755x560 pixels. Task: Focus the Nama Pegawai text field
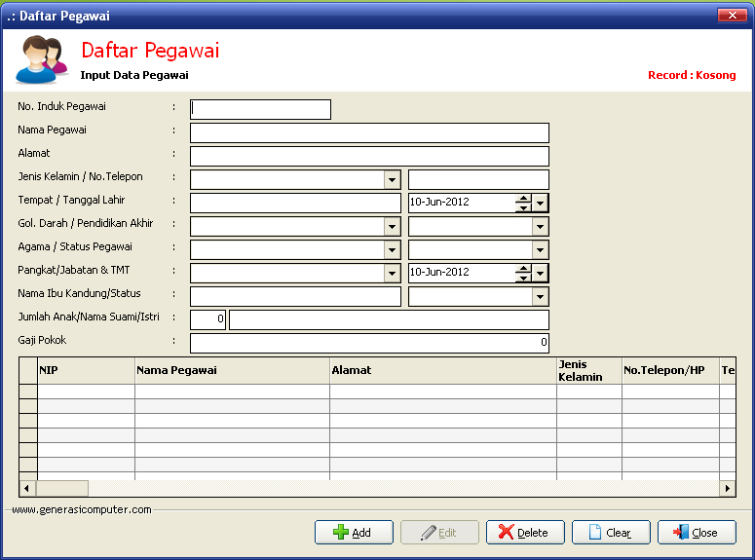pyautogui.click(x=369, y=133)
